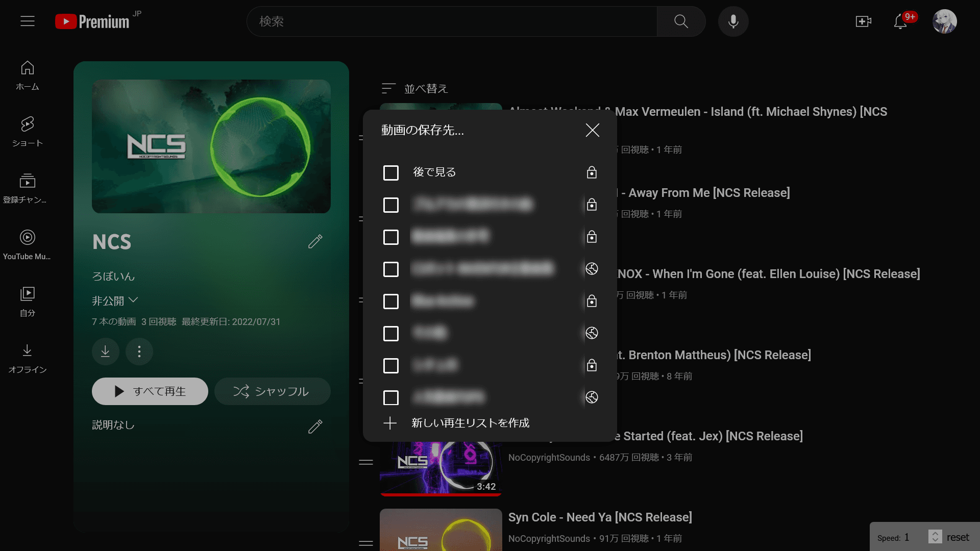Click 新しい再生リストを作成
Viewport: 980px width, 551px height.
[471, 423]
